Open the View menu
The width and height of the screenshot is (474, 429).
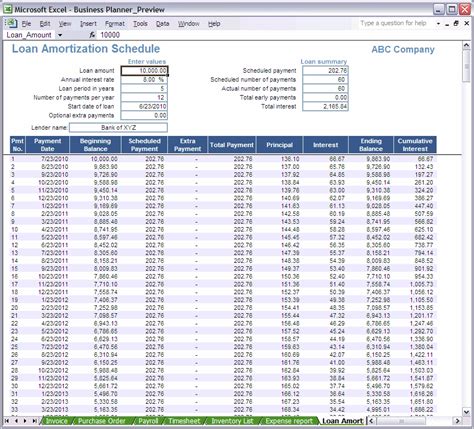coord(65,24)
